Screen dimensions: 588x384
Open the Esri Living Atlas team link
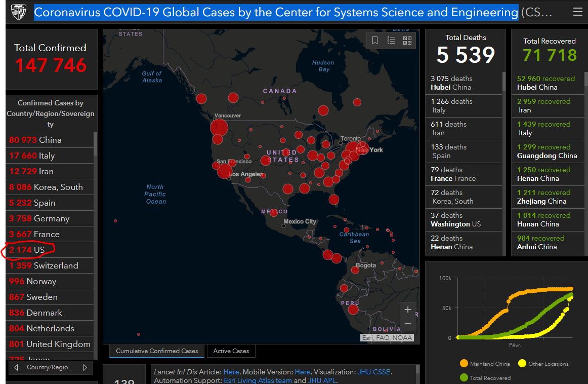click(258, 380)
